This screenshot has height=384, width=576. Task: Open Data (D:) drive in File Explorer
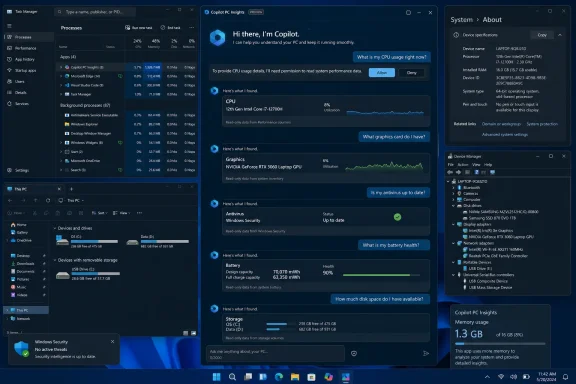coord(158,241)
